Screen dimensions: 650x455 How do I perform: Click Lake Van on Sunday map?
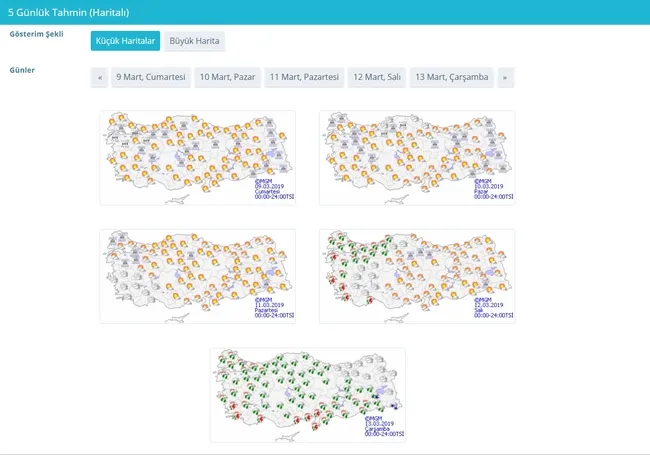point(492,154)
